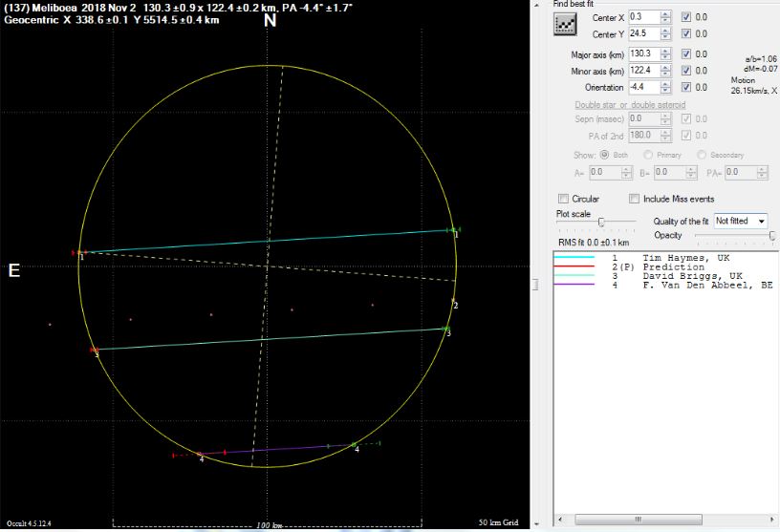Toggle the Major axis fit checkbox
Viewport: 780px width, 532px height.
(686, 54)
